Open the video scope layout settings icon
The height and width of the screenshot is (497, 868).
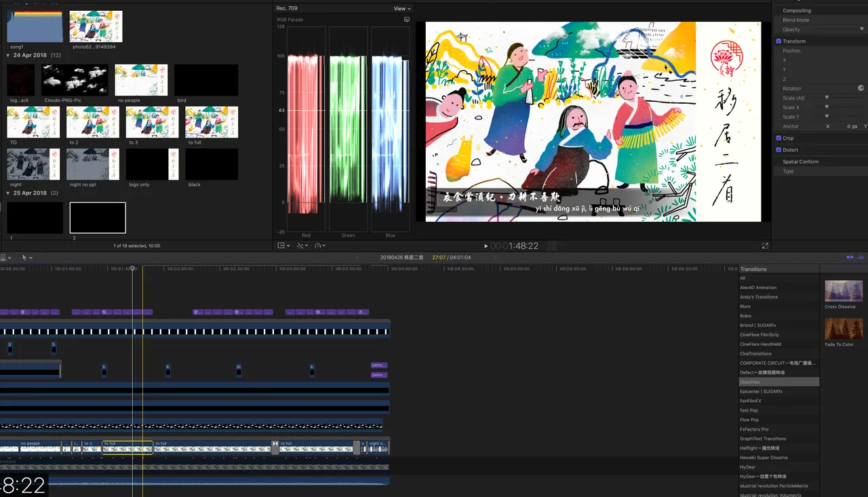(406, 20)
